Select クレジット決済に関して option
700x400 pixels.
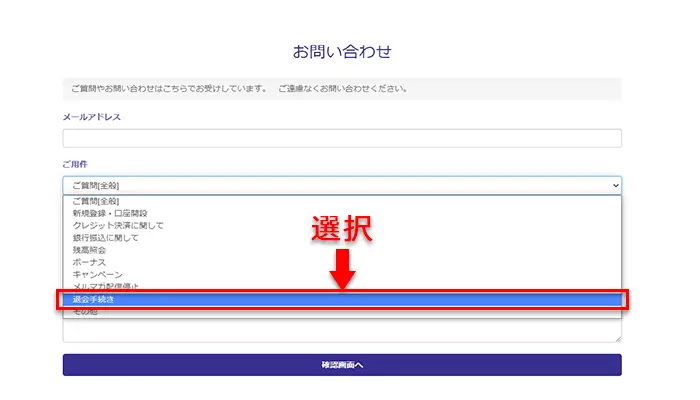coord(118,226)
